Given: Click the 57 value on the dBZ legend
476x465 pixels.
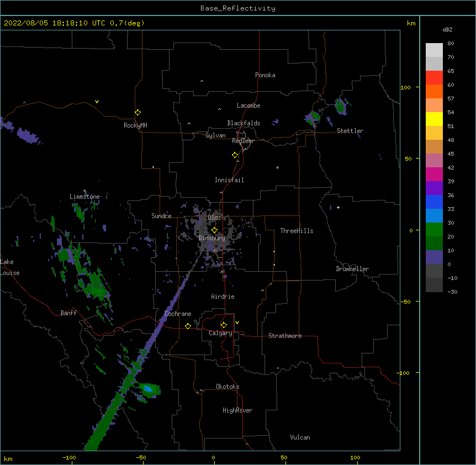Looking at the screenshot, I should [451, 98].
